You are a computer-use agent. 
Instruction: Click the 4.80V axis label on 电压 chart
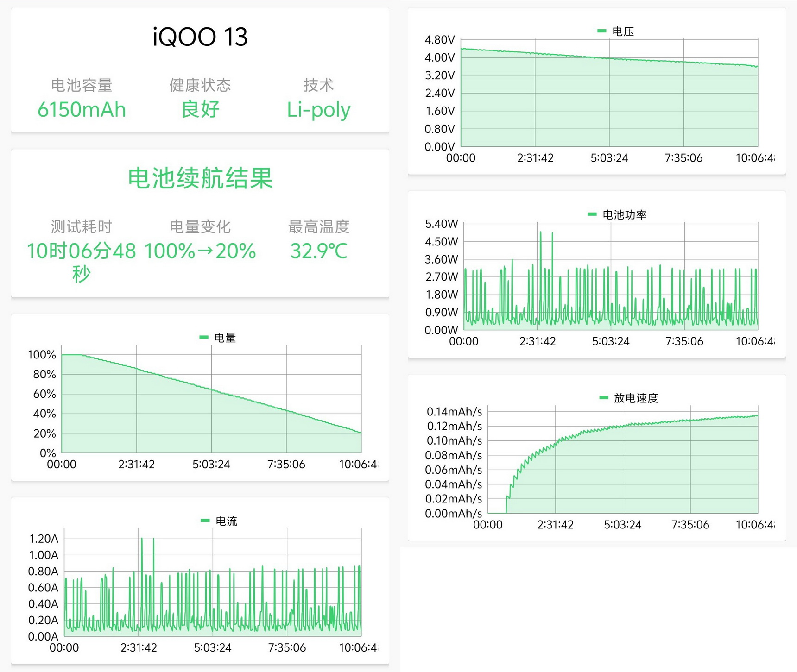coord(440,40)
